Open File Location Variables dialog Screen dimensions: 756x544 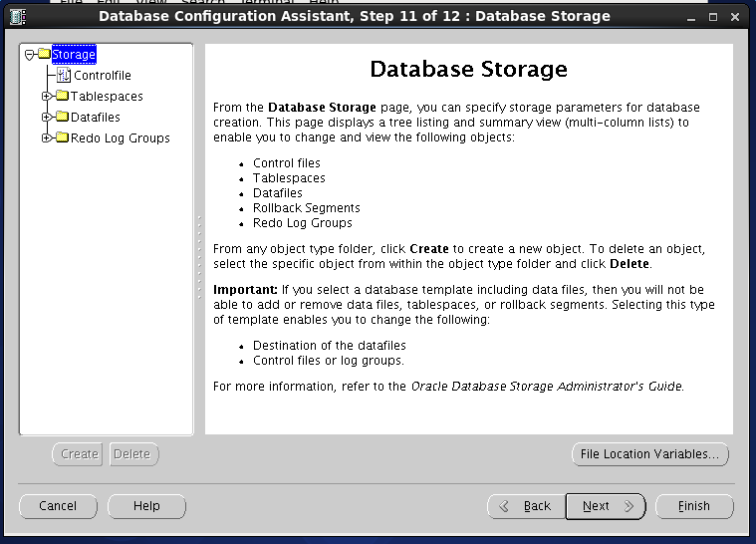[x=649, y=454]
